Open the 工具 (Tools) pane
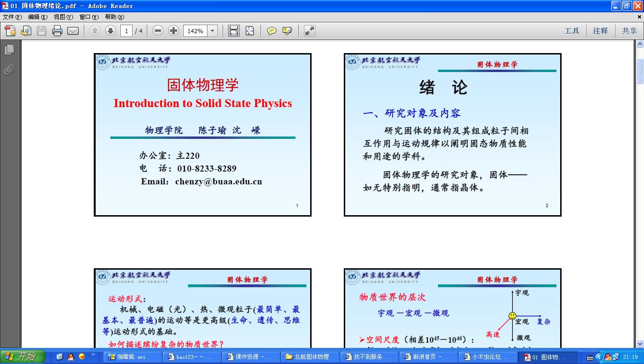The width and height of the screenshot is (644, 364). click(x=572, y=31)
